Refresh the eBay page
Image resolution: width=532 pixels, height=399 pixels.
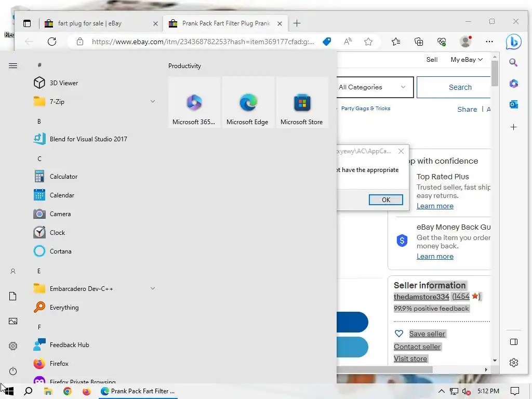point(52,42)
